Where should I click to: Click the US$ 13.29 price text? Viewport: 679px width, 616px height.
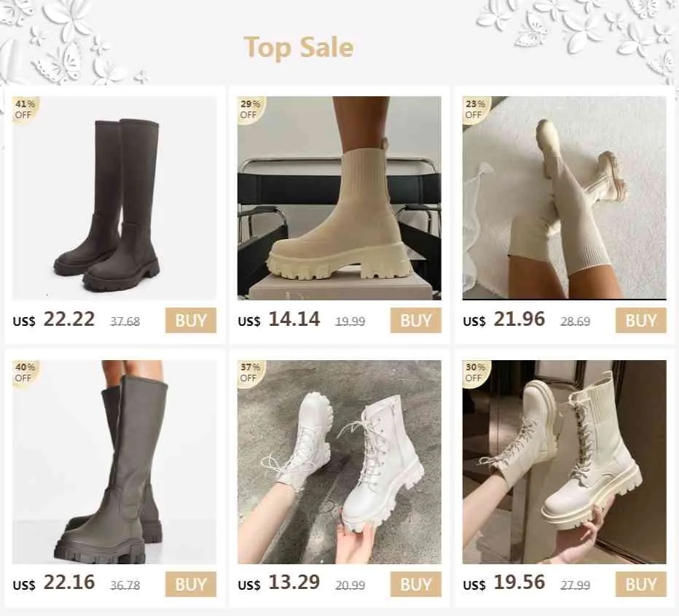(279, 582)
